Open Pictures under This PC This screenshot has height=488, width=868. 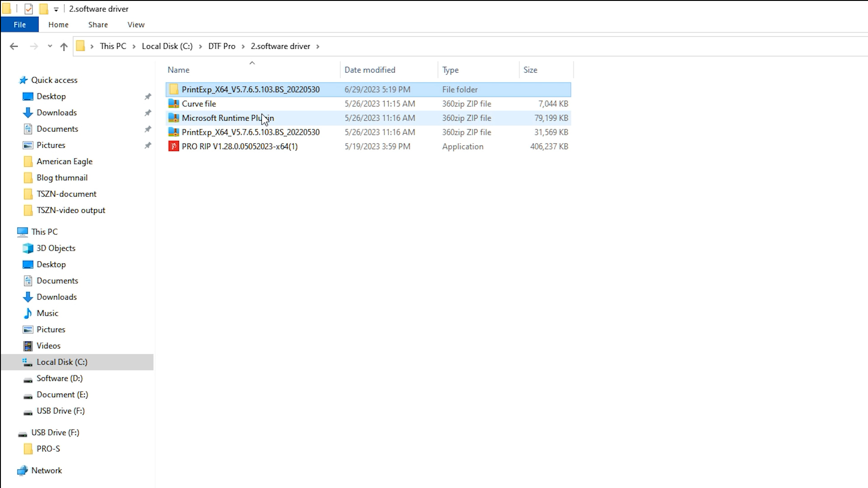pyautogui.click(x=51, y=329)
